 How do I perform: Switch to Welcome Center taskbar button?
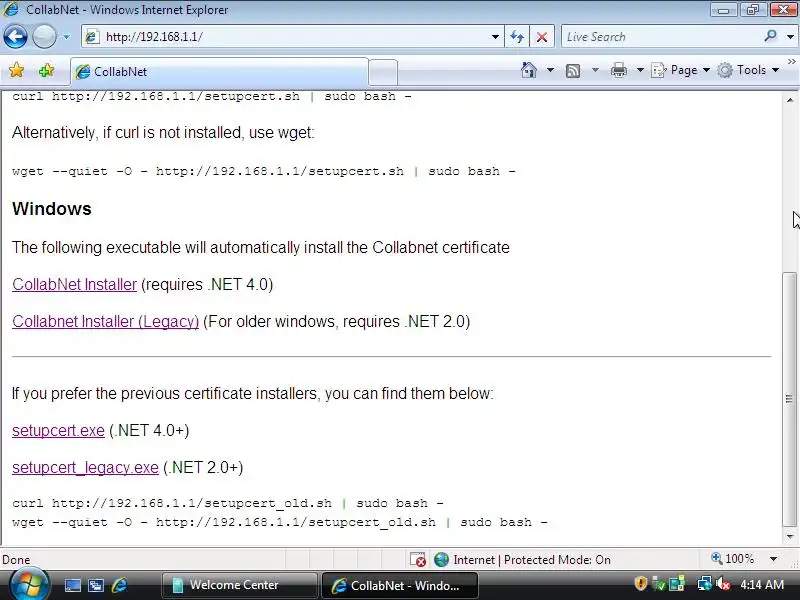[240, 585]
